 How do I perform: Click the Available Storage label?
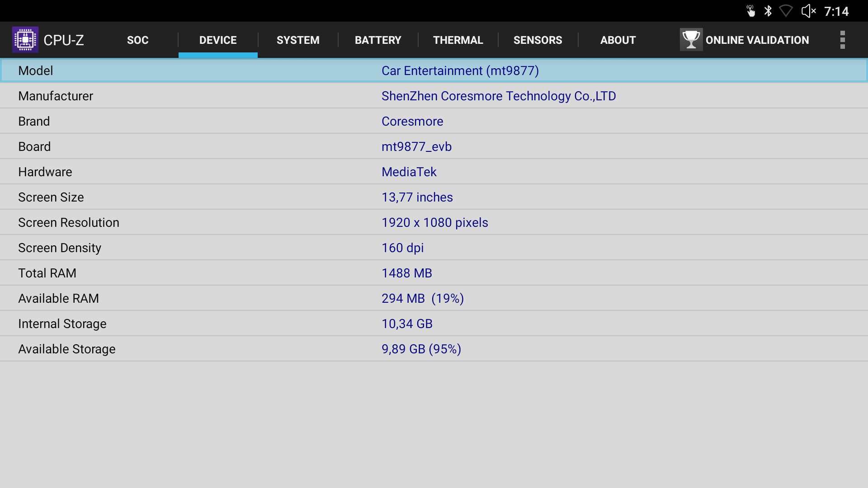coord(67,349)
